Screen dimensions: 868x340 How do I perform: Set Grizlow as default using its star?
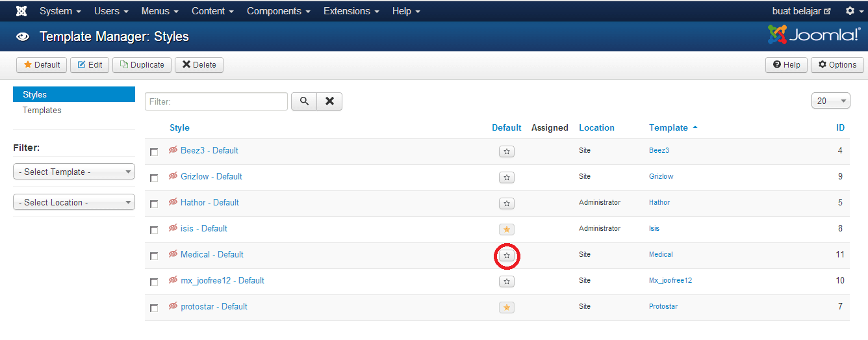pos(507,177)
